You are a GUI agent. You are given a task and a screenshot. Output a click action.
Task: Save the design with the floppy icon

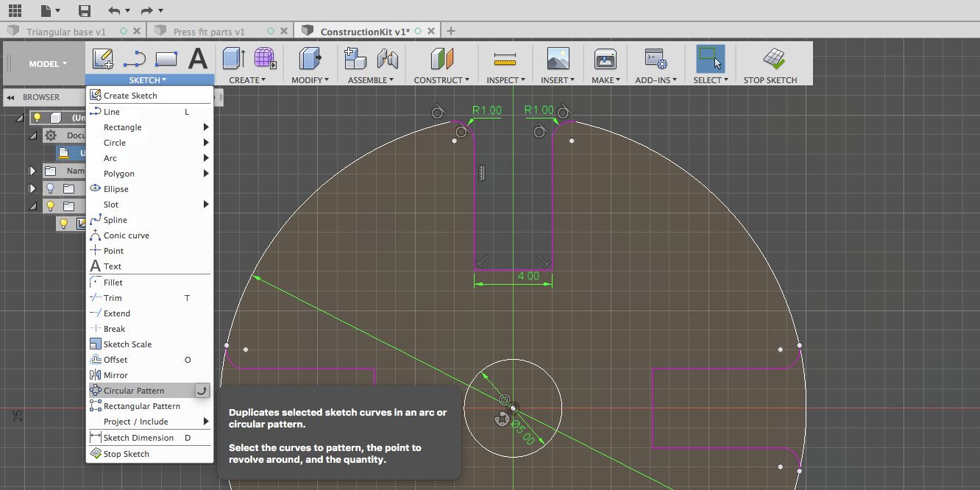(85, 10)
